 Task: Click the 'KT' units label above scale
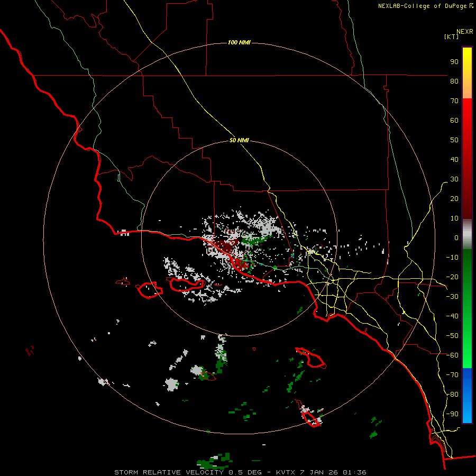pyautogui.click(x=452, y=36)
